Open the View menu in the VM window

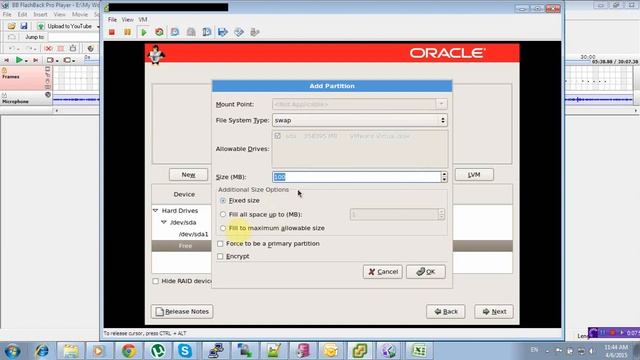click(128, 20)
